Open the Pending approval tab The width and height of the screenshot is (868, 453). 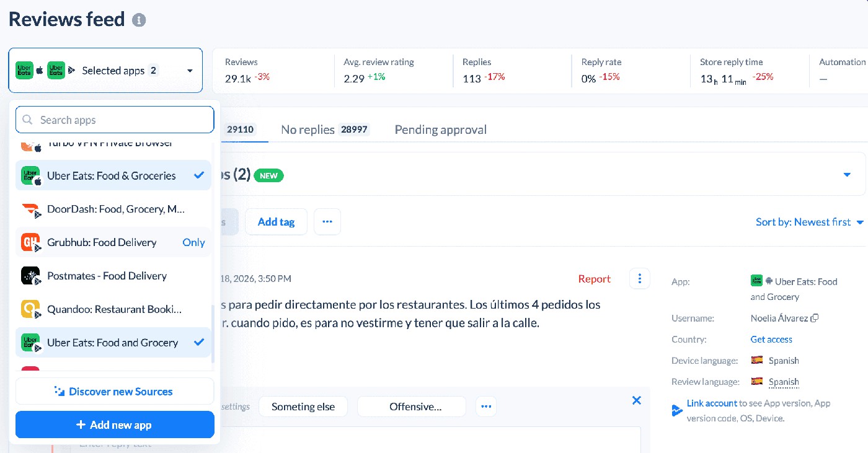pyautogui.click(x=441, y=130)
